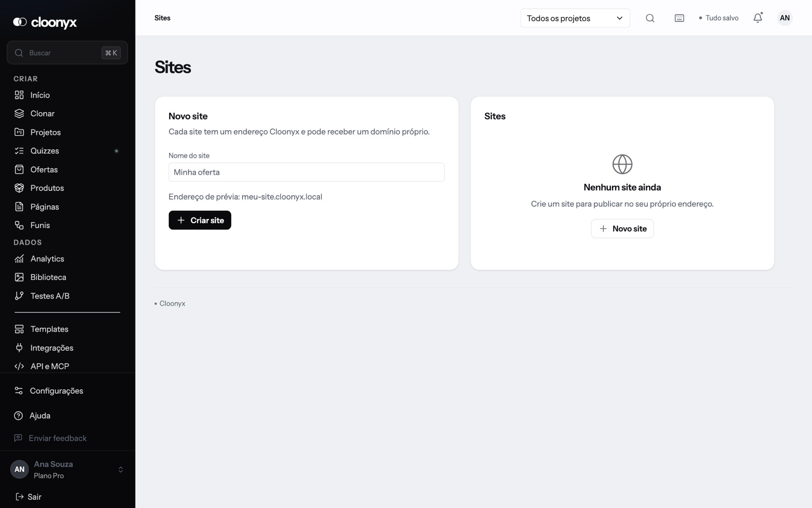Viewport: 812px width, 508px height.
Task: Click the Criar site button
Action: click(200, 220)
